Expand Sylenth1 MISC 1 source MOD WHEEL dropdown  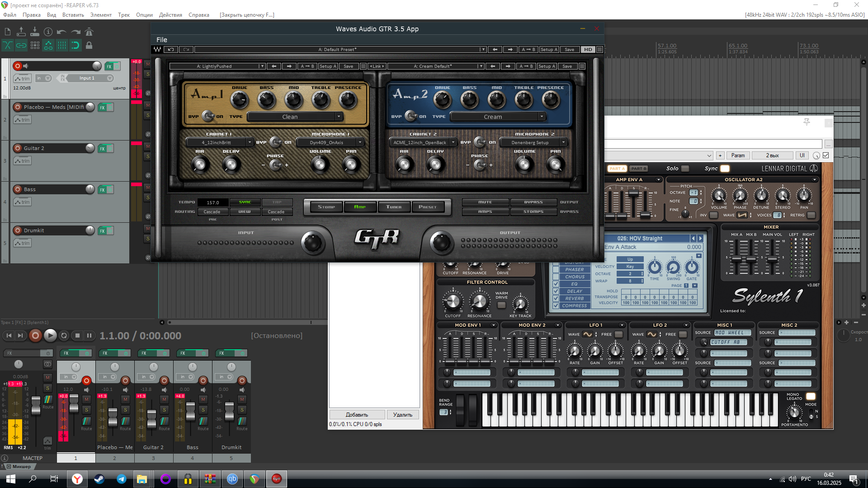pos(733,333)
